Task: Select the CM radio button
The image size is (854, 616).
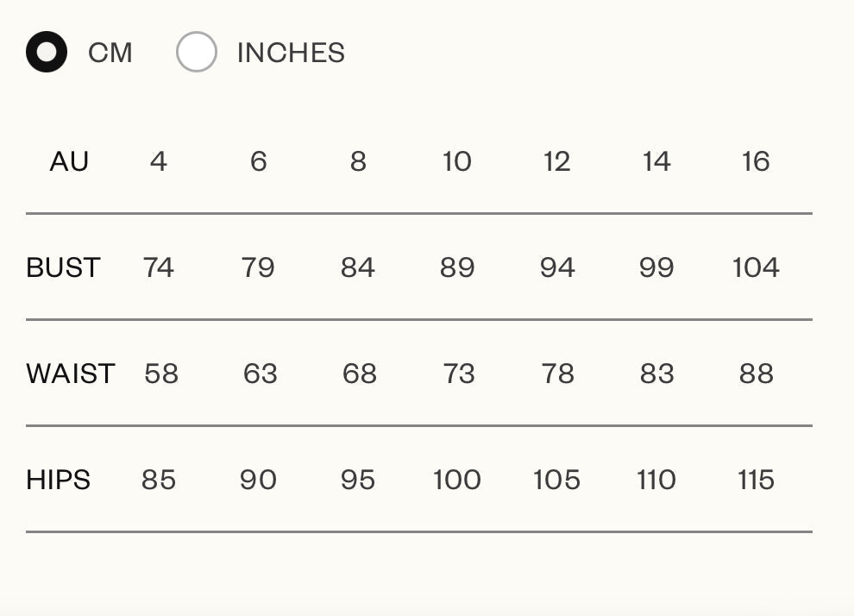Action: [x=47, y=53]
